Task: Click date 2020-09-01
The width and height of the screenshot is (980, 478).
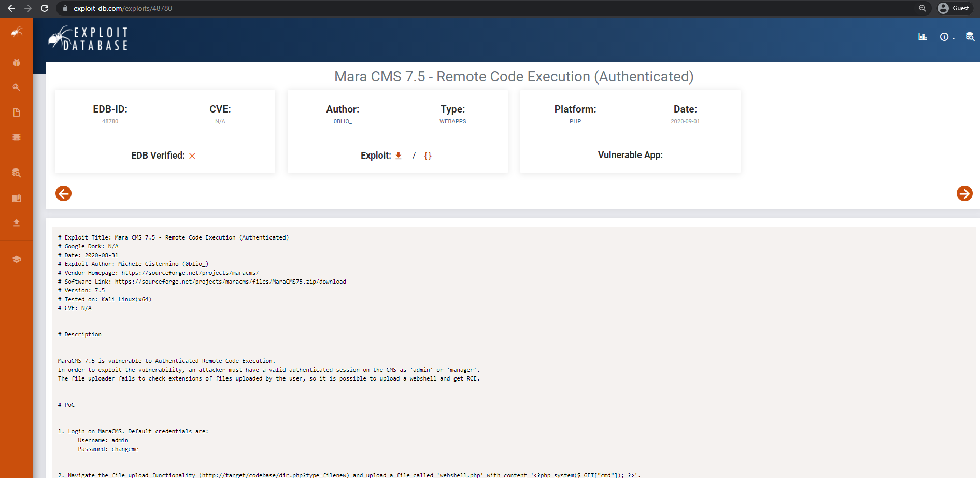Action: (x=685, y=121)
